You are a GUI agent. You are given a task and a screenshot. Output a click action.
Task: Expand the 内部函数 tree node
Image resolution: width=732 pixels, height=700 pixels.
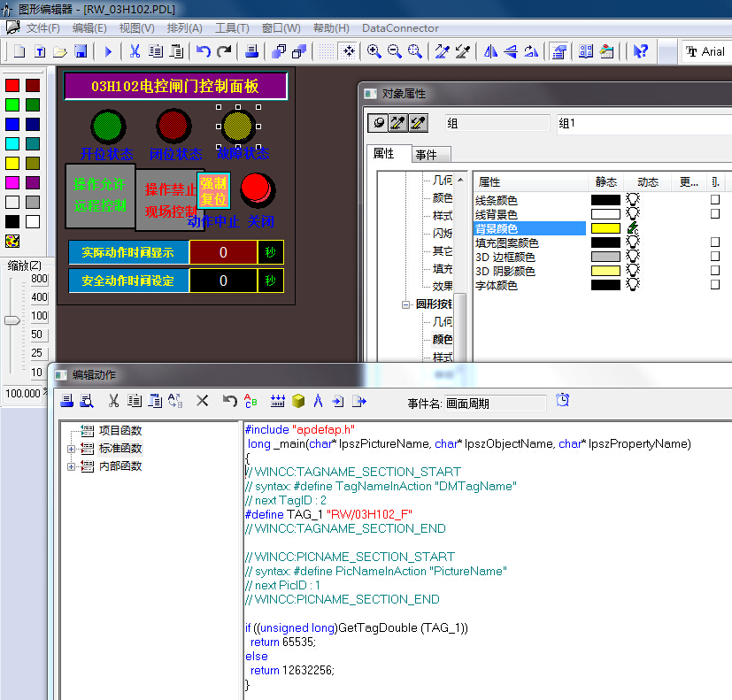(72, 466)
